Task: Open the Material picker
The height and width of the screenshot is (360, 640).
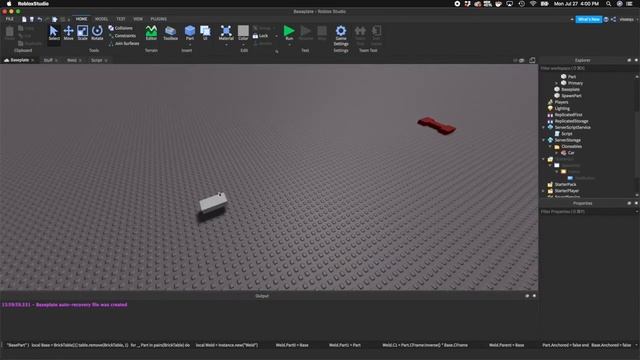Action: [x=226, y=33]
